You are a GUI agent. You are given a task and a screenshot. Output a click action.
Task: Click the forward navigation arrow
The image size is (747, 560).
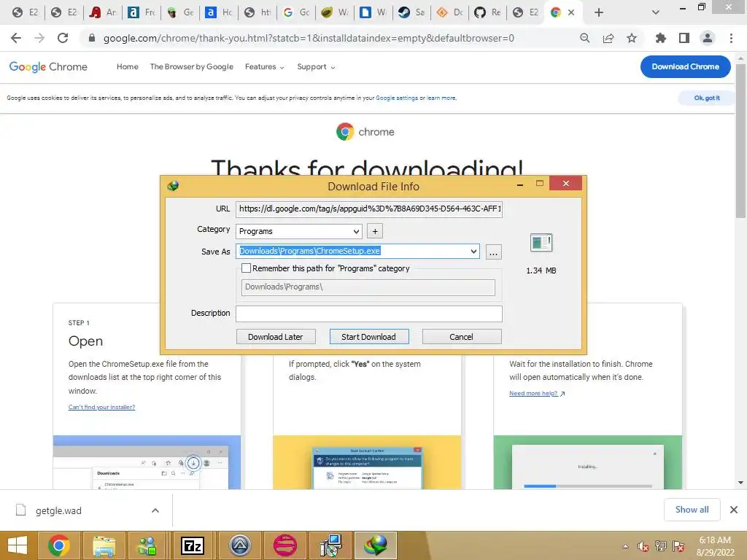click(x=39, y=38)
